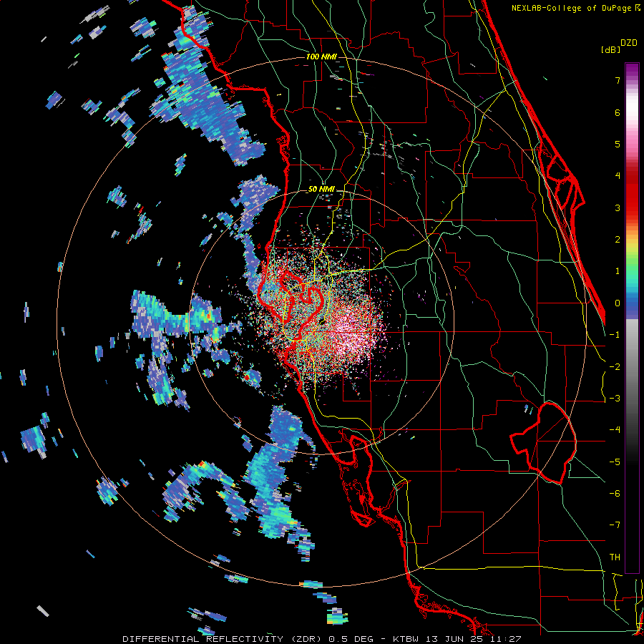Viewport: 644px width, 644px height.
Task: Click the [dB] unit label
Action: (x=610, y=50)
